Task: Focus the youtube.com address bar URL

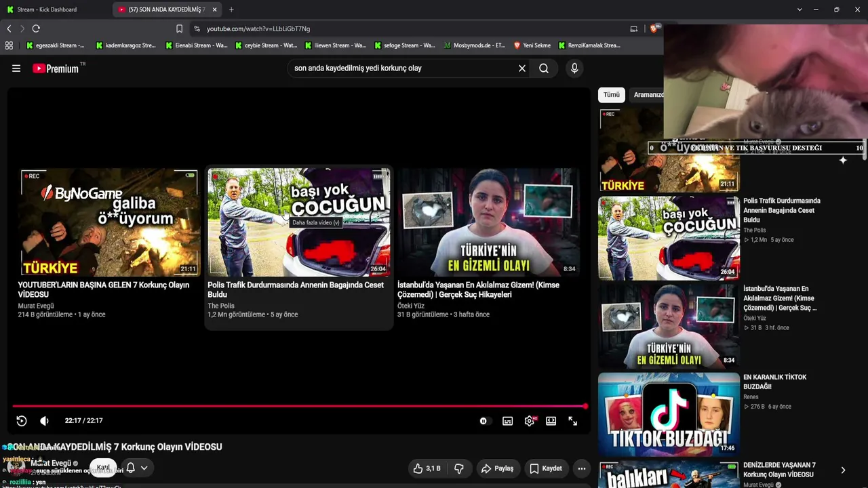Action: click(258, 28)
